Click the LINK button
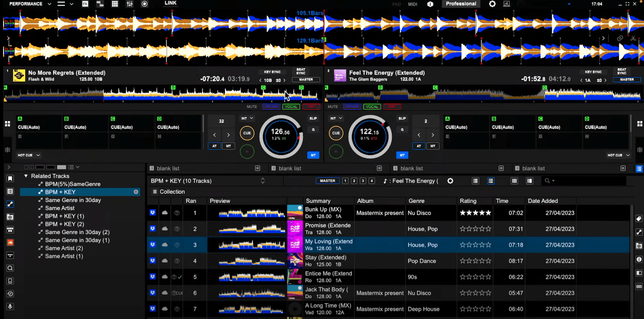This screenshot has width=644, height=319. click(x=170, y=3)
